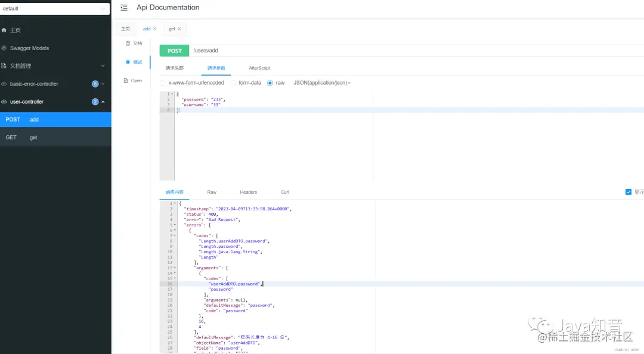Click the 文档管理 icon in the sidebar
The height and width of the screenshot is (354, 644).
click(4, 66)
